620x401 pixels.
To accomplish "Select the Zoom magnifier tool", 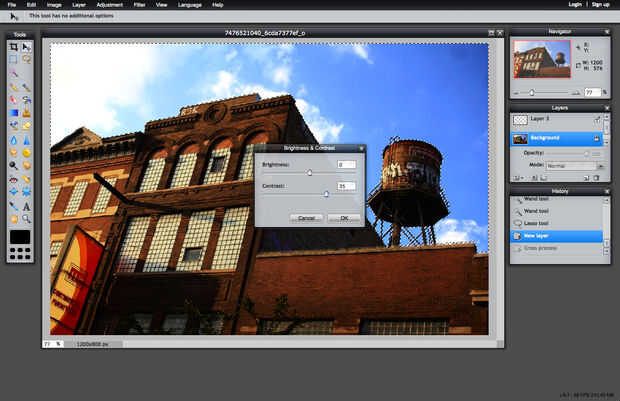I will [x=26, y=219].
